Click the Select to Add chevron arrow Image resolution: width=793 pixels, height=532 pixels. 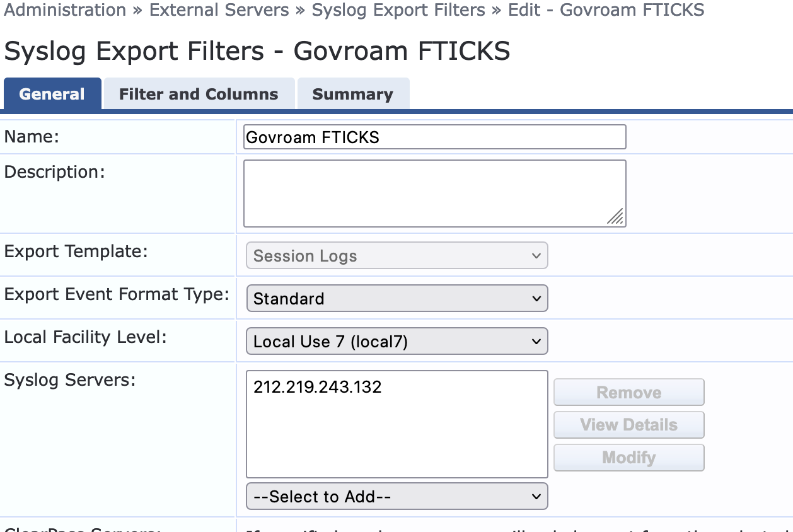[536, 496]
